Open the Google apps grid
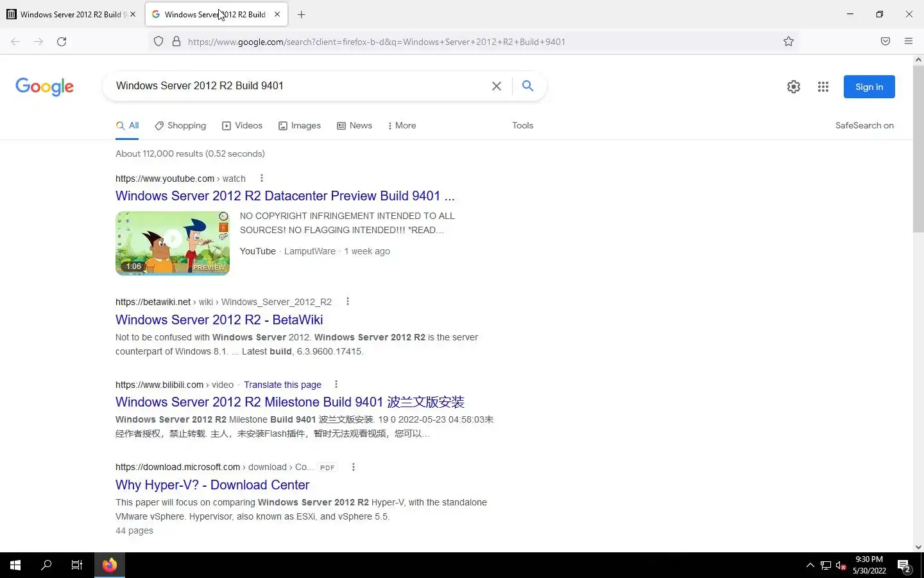This screenshot has height=578, width=924. tap(823, 87)
